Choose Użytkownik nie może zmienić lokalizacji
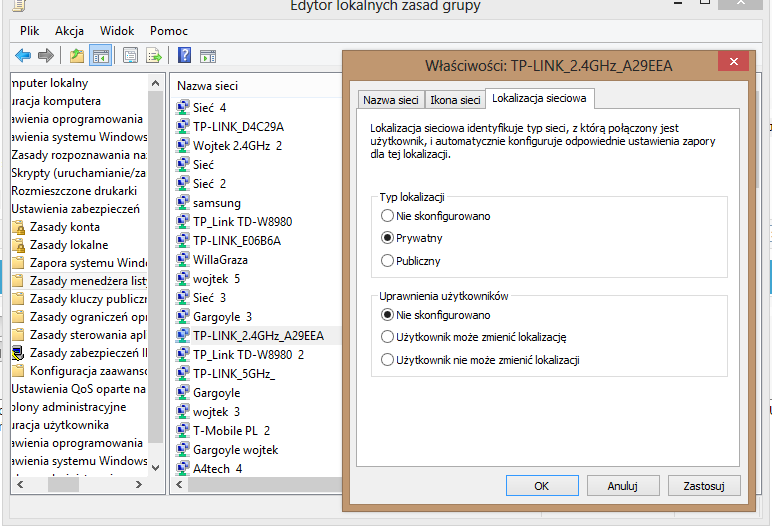 [x=388, y=360]
